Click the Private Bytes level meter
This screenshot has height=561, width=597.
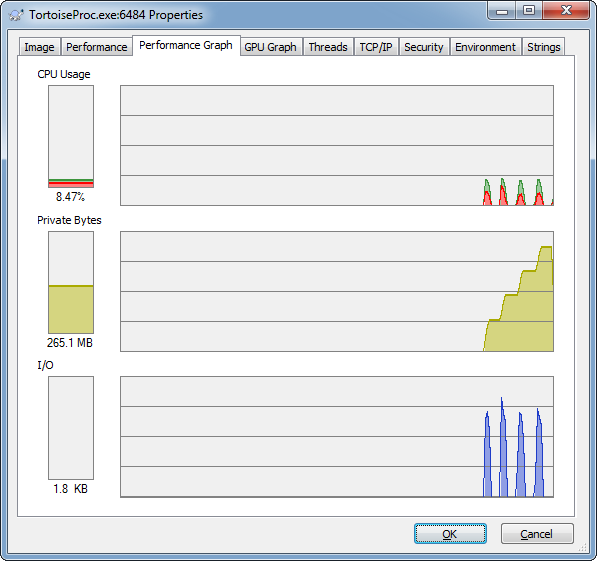[x=71, y=283]
